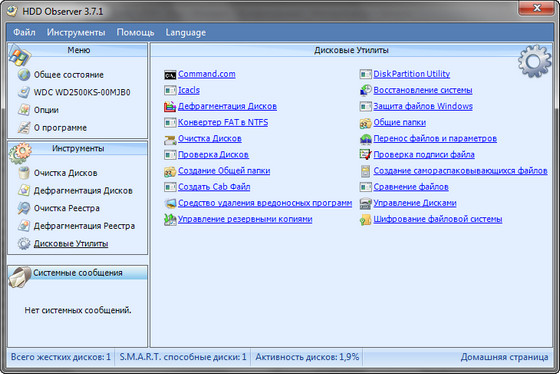560x374 pixels.
Task: Open the Инструменты menu in menu bar
Action: click(76, 33)
